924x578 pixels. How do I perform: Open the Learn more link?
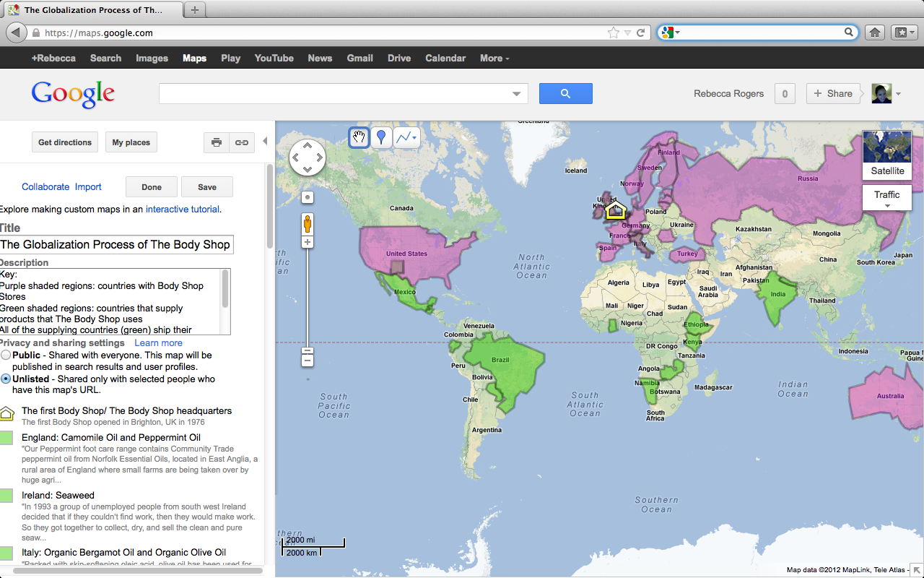tap(158, 342)
